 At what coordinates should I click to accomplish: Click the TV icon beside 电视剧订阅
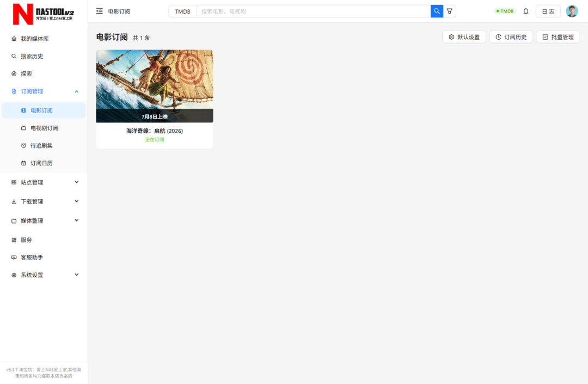point(23,128)
